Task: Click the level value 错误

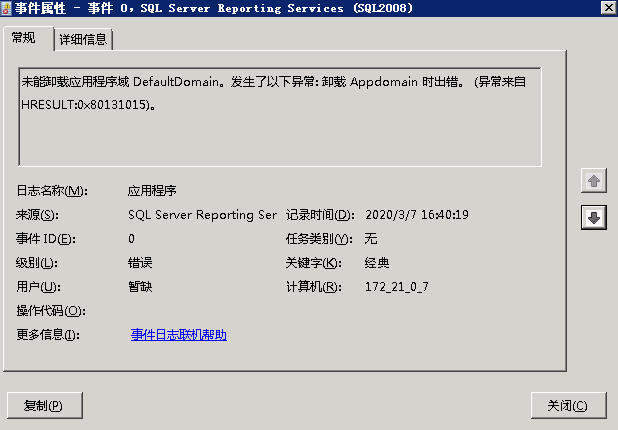Action: pos(140,263)
